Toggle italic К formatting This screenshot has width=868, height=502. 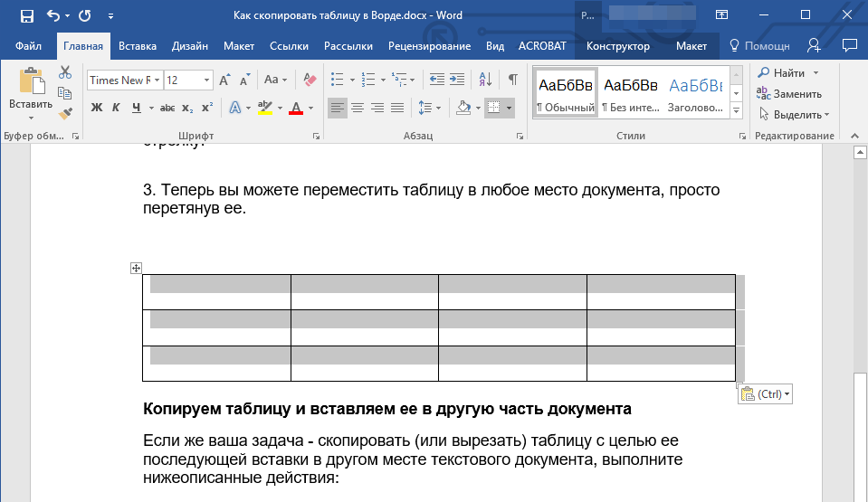click(x=116, y=109)
